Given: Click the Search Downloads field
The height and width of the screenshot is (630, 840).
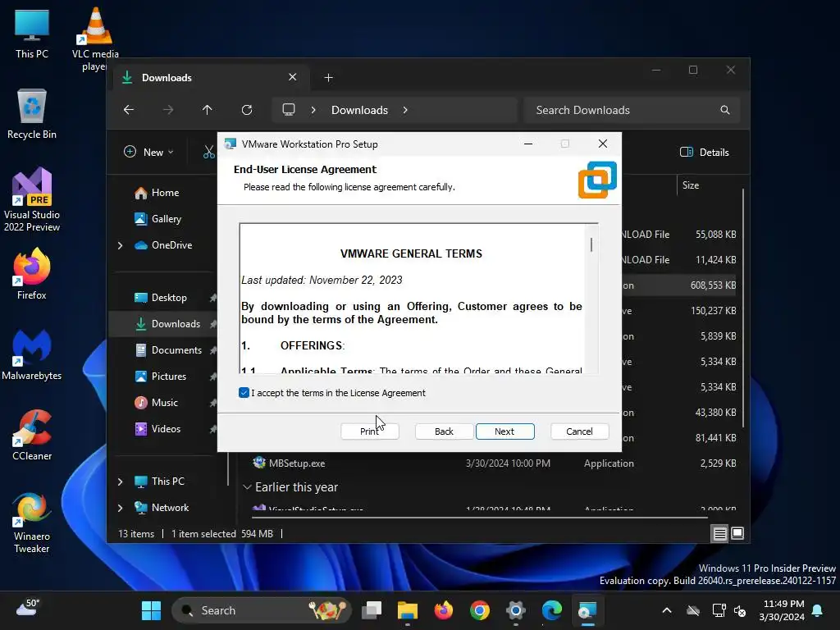Looking at the screenshot, I should click(x=632, y=110).
